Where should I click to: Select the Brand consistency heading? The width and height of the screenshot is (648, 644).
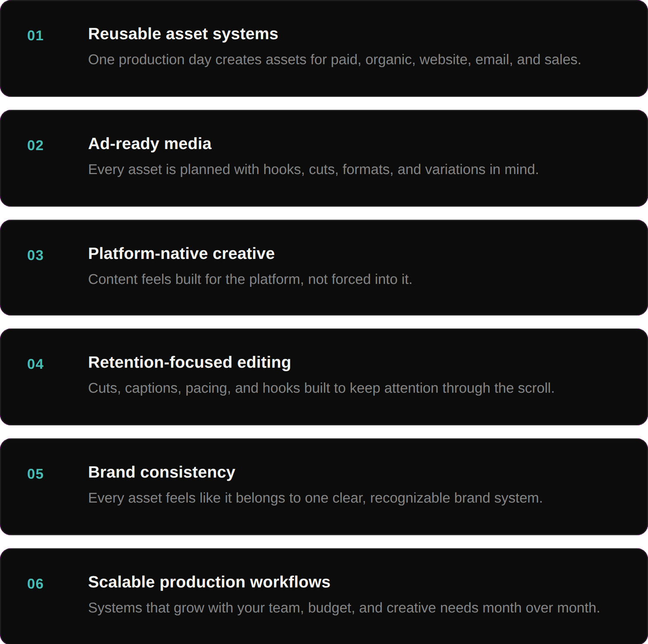[162, 472]
